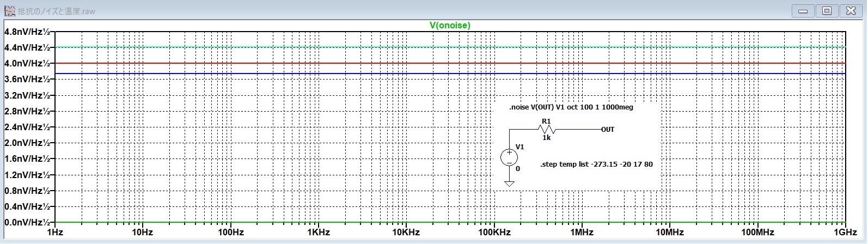Click the R1 resistor symbol
This screenshot has width=868, height=244.
pos(546,130)
